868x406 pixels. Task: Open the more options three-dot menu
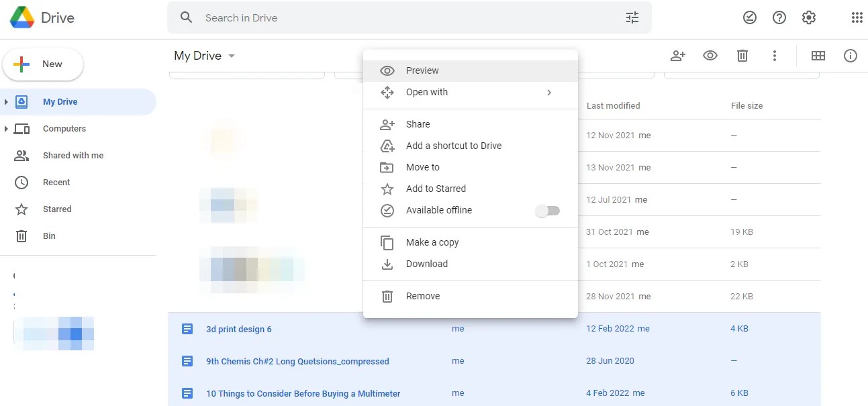[x=775, y=56]
